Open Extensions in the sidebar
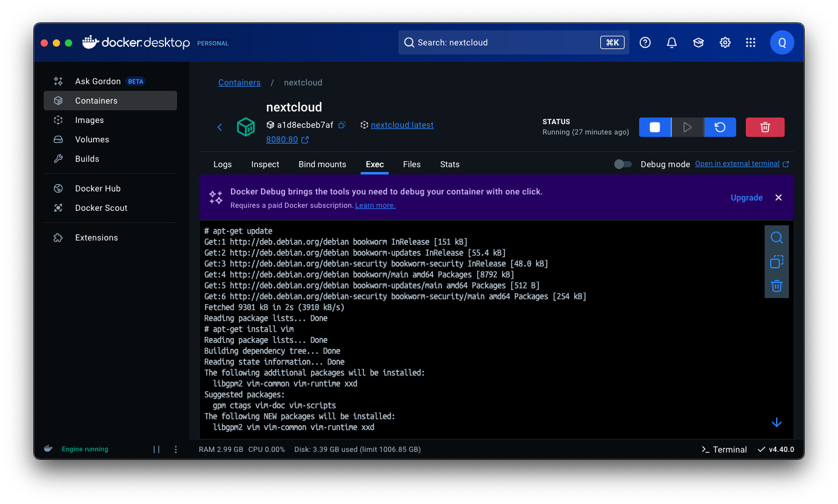Screen dimensions: 838x504 pyautogui.click(x=110, y=237)
